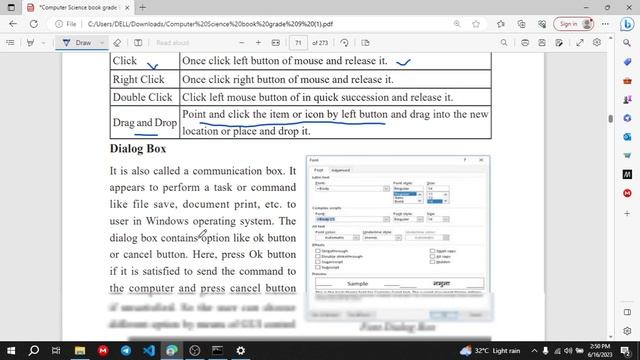The height and width of the screenshot is (360, 640).
Task: Launch File Explorer from taskbar
Action: [80, 350]
